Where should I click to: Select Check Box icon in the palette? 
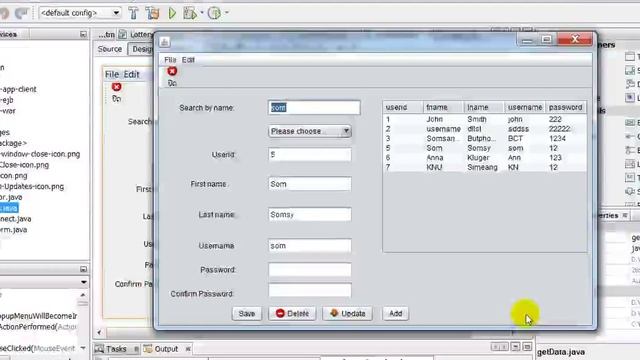click(x=630, y=136)
